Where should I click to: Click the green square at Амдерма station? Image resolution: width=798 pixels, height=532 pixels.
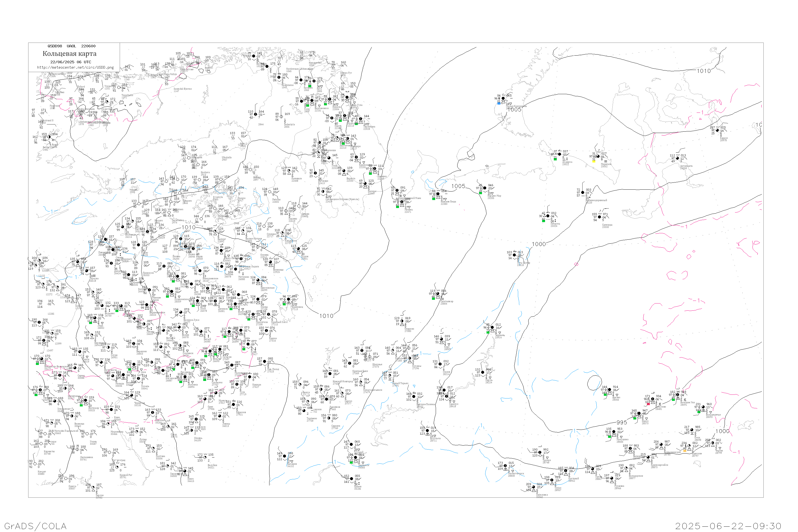555,159
